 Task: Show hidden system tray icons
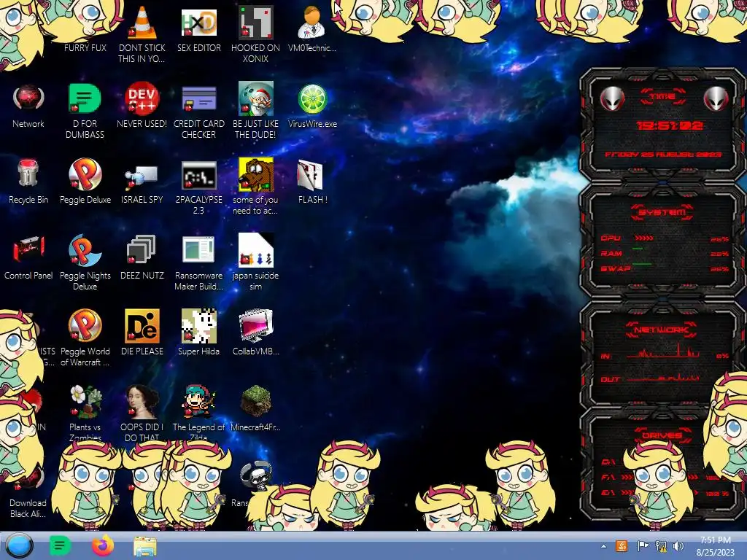[x=603, y=546]
